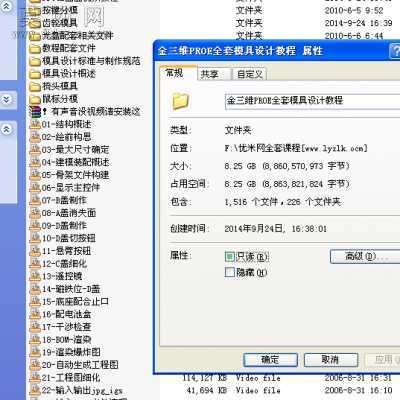
Task: Select the 01-结构概述 video file icon
Action: 35,125
